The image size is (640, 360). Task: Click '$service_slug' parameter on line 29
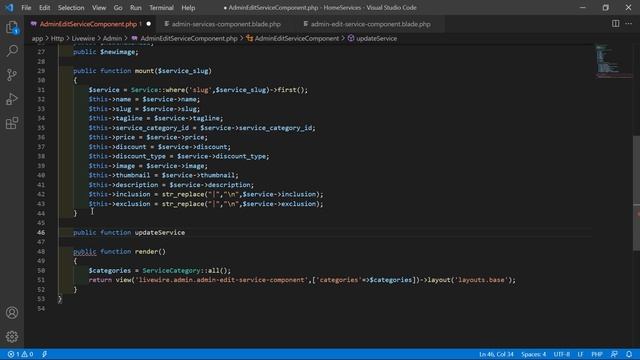tap(183, 71)
